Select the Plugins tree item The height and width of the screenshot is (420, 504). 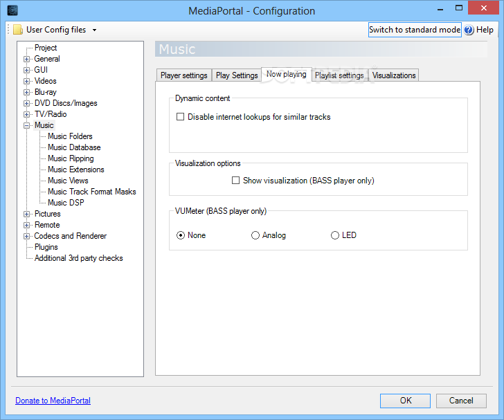[46, 247]
